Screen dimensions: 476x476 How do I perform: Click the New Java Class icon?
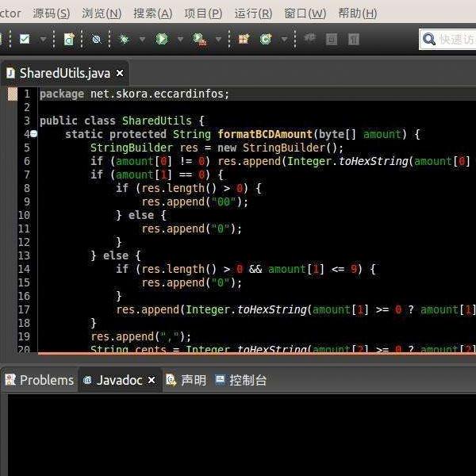[266, 39]
